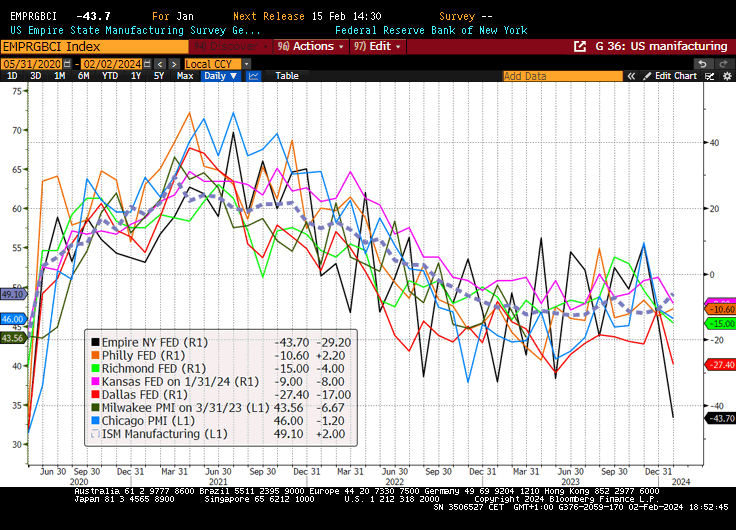Click the Kansas FED on 1/31/24 legend label
The height and width of the screenshot is (530, 736).
(x=180, y=382)
